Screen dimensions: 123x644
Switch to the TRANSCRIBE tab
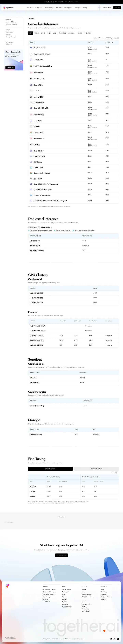click(62, 33)
